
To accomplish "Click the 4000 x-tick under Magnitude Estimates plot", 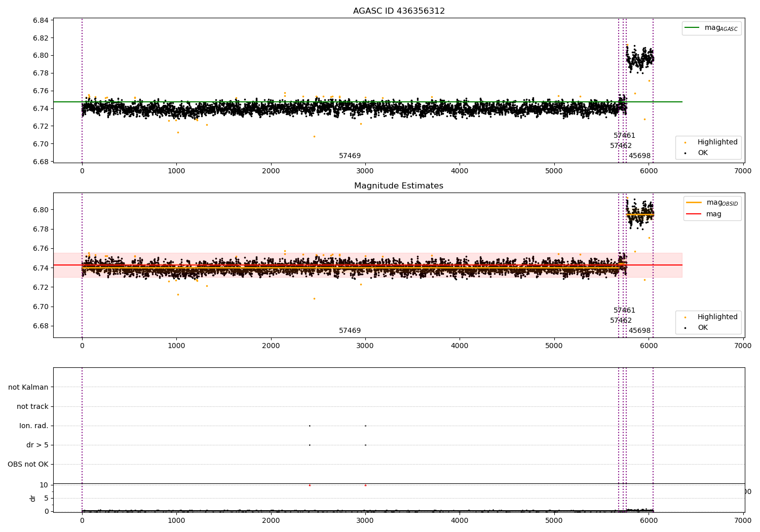I will [x=460, y=346].
